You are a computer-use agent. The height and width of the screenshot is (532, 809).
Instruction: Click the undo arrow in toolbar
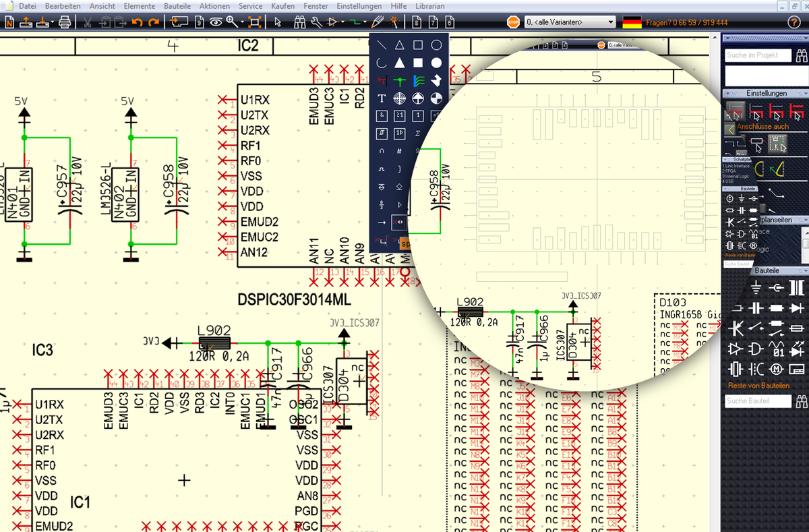(138, 22)
